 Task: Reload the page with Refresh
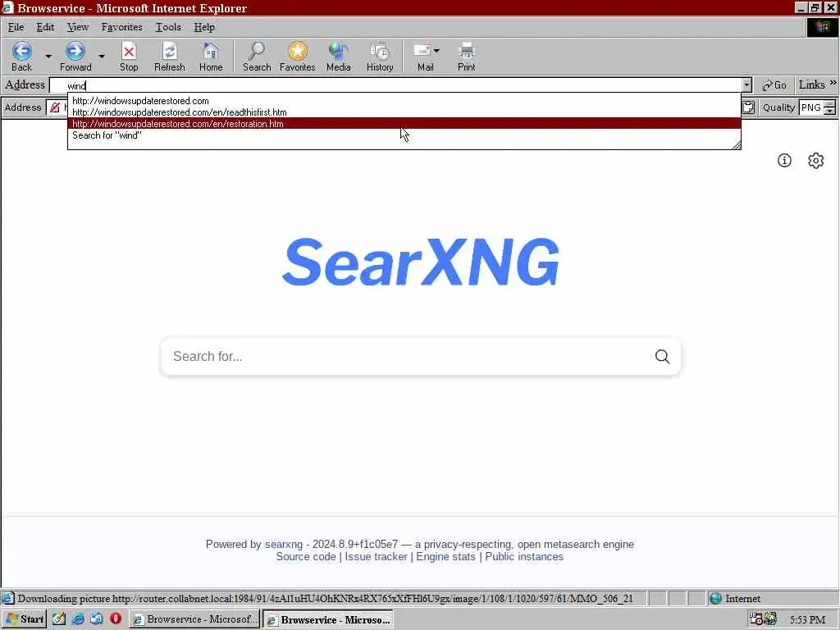[169, 57]
